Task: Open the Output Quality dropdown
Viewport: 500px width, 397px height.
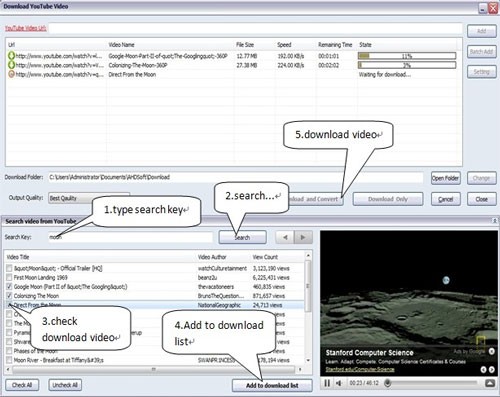Action: click(x=89, y=198)
